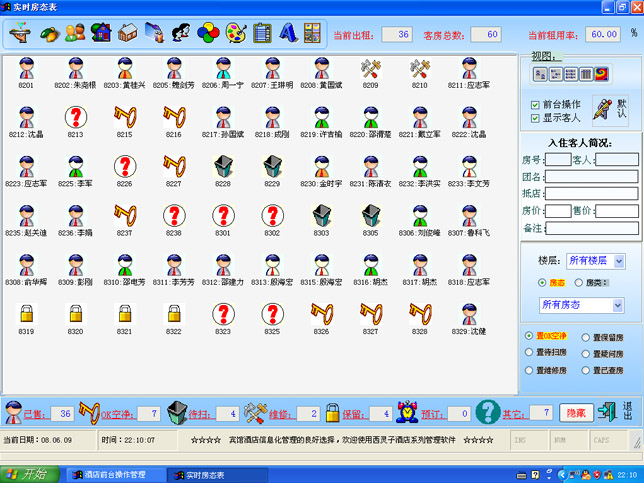Image resolution: width=644 pixels, height=483 pixels.
Task: Click the three-color circles toolbar icon
Action: tap(208, 33)
